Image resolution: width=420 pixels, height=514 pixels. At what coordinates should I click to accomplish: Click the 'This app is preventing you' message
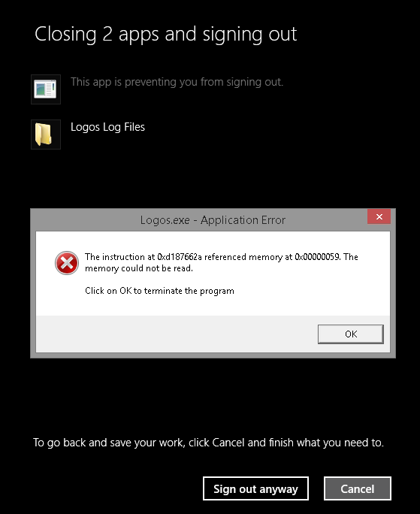click(177, 82)
